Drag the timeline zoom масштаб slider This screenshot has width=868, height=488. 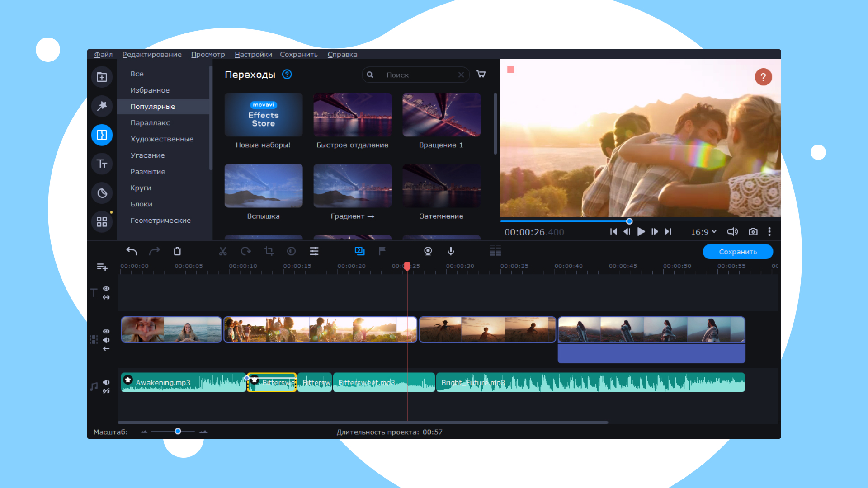tap(176, 431)
